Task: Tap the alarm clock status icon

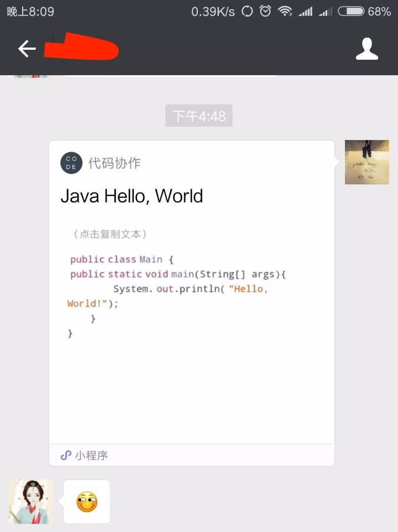Action: click(x=265, y=11)
